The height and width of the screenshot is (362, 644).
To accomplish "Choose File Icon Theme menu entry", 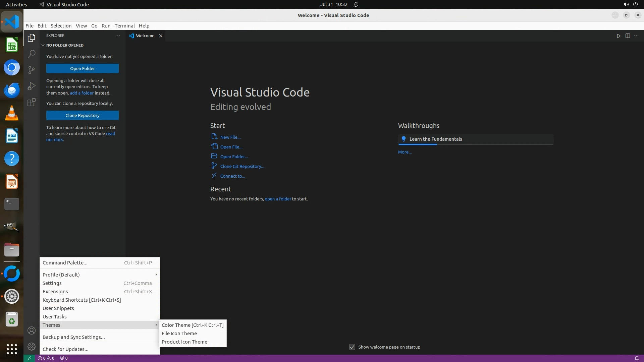I will coord(179,334).
